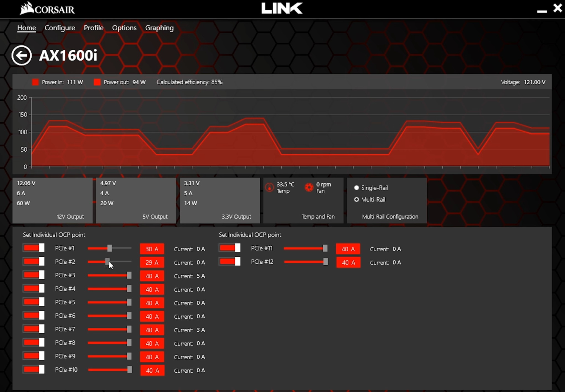This screenshot has height=392, width=565.
Task: Open the Home menu tab
Action: [27, 28]
